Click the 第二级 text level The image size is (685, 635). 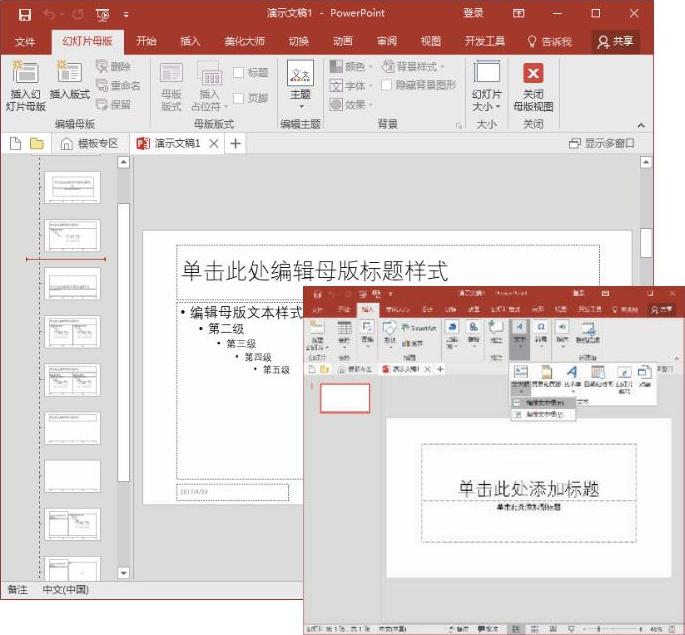pos(225,328)
